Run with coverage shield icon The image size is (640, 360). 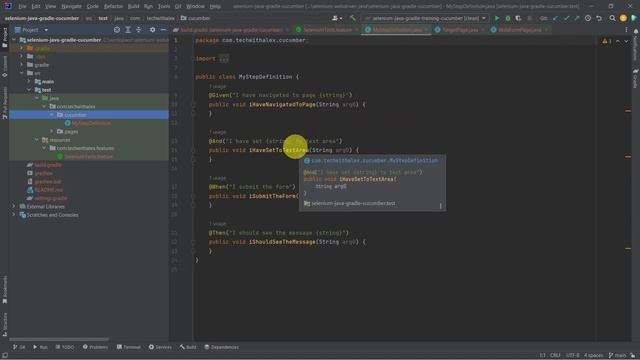(518, 18)
